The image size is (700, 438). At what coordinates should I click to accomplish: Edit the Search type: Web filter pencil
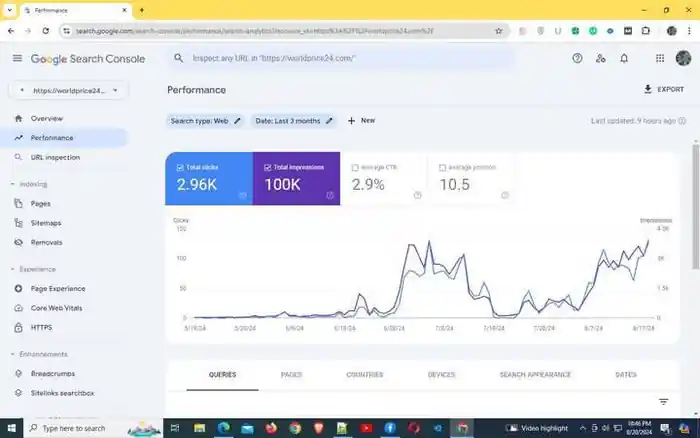tap(238, 121)
